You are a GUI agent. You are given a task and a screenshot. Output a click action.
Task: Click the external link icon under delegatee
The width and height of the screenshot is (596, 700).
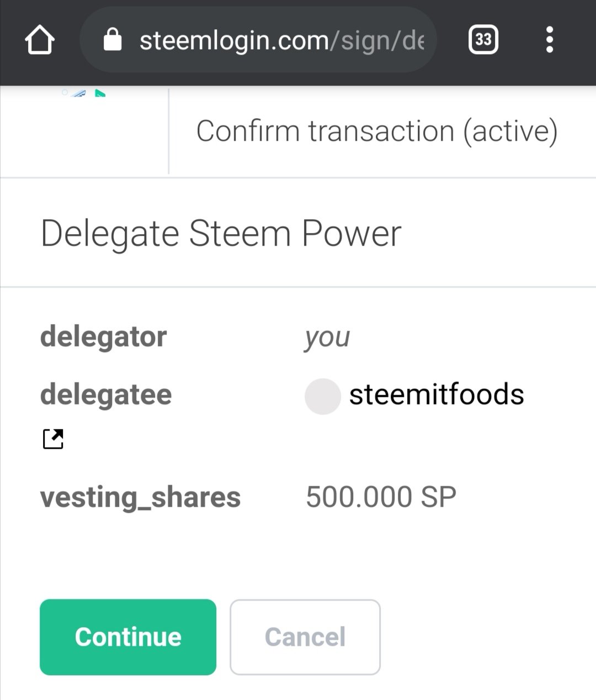click(53, 439)
